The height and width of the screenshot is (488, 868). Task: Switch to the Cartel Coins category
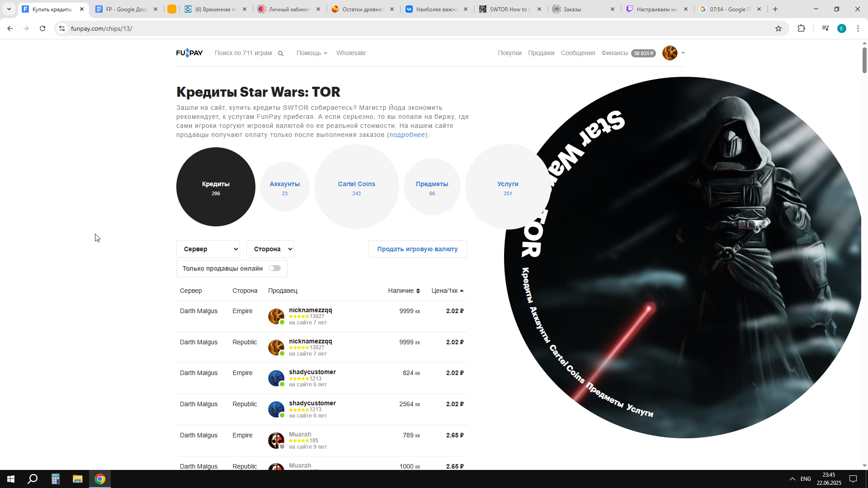pos(356,187)
